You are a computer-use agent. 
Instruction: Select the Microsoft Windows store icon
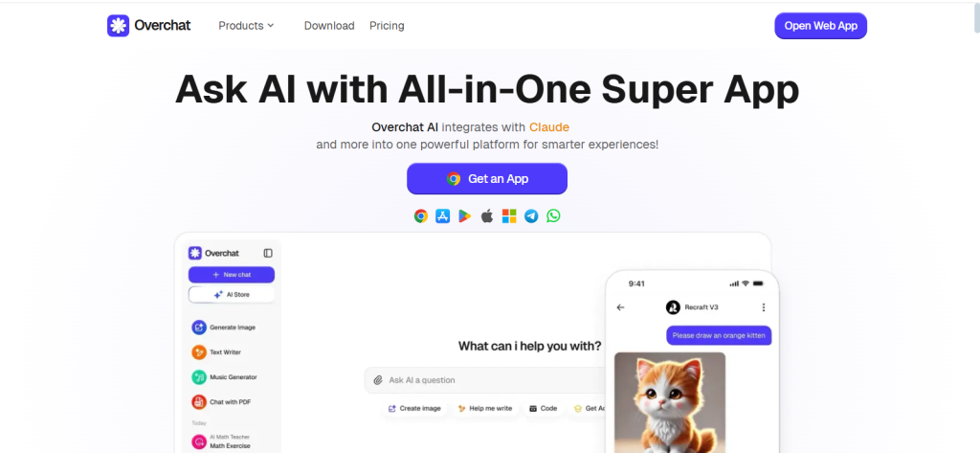pos(509,215)
